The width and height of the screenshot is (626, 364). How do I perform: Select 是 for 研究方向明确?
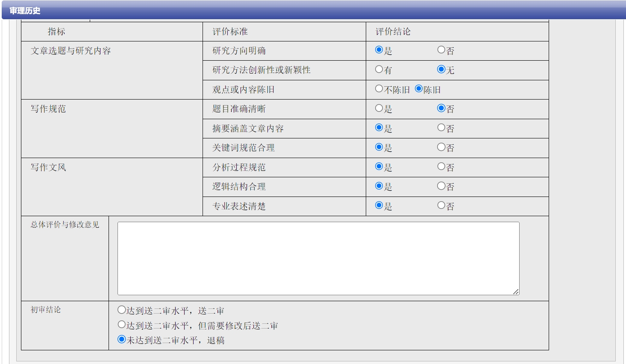point(379,50)
